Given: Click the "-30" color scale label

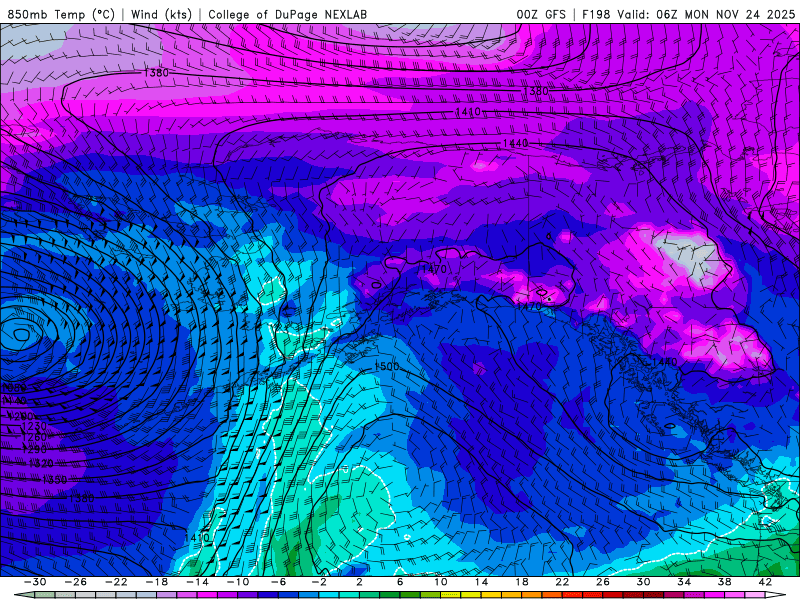Looking at the screenshot, I should (35, 582).
